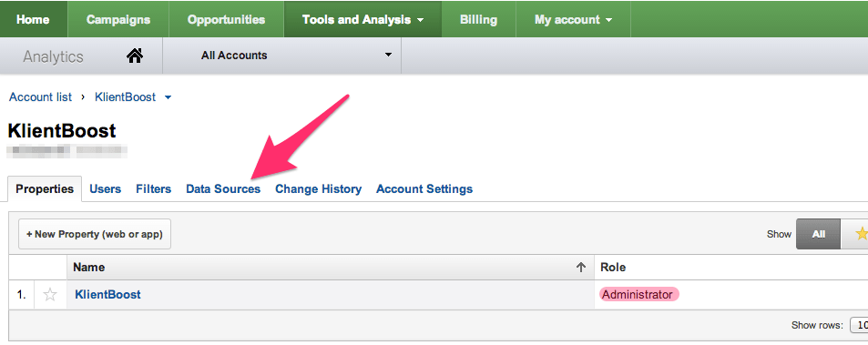Viewport: 868px width, 345px height.
Task: Star the KlientBoost property row
Action: pos(50,295)
